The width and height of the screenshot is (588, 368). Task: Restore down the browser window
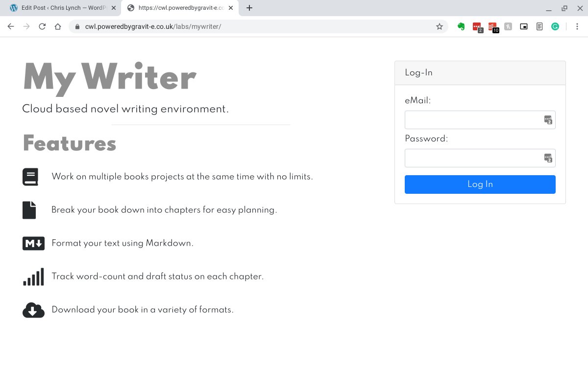(x=564, y=8)
